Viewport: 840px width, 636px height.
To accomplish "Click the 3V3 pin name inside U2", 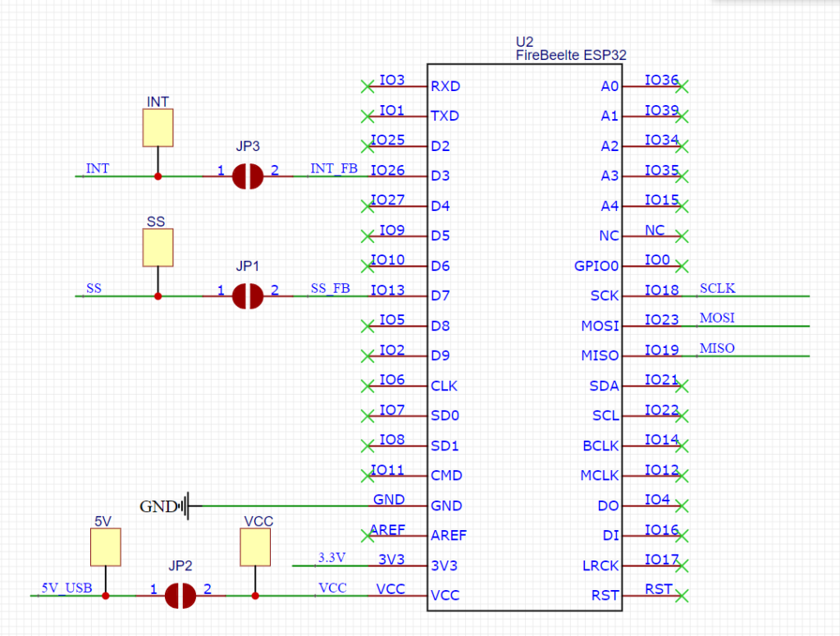I will [x=444, y=565].
